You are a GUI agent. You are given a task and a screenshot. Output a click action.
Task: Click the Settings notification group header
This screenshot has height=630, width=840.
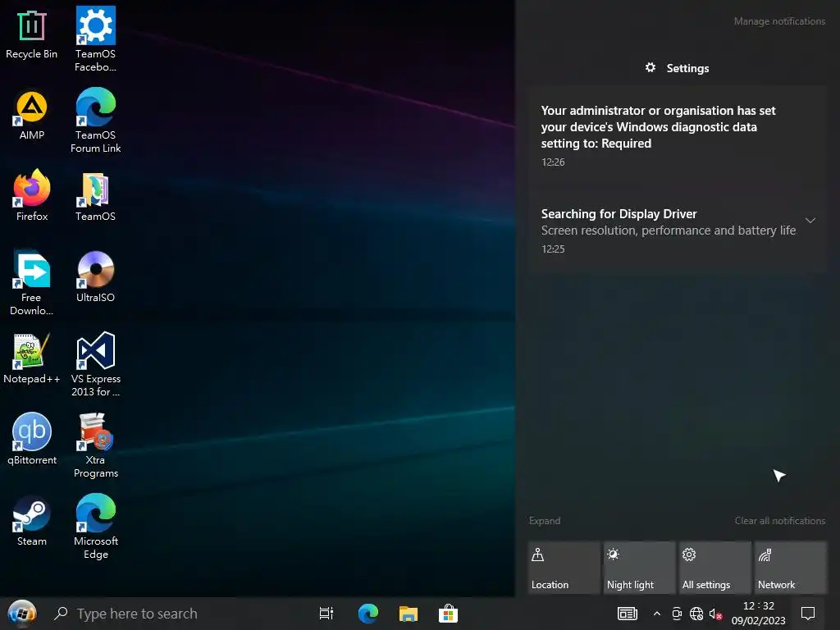[x=677, y=68]
